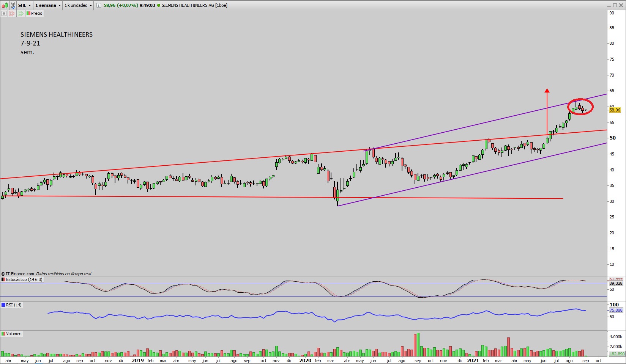Open the '1 k unidades' dropdown
This screenshot has height=364, width=626.
(78, 5)
